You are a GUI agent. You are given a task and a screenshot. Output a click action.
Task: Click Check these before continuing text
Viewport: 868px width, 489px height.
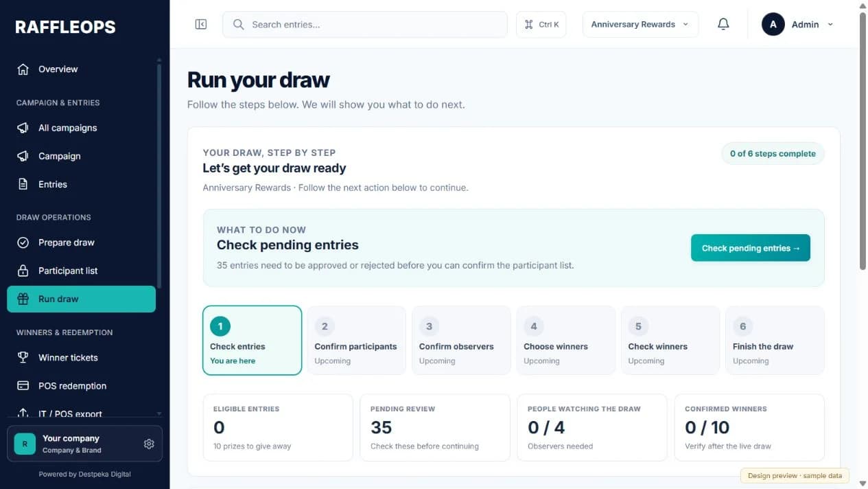click(x=425, y=446)
